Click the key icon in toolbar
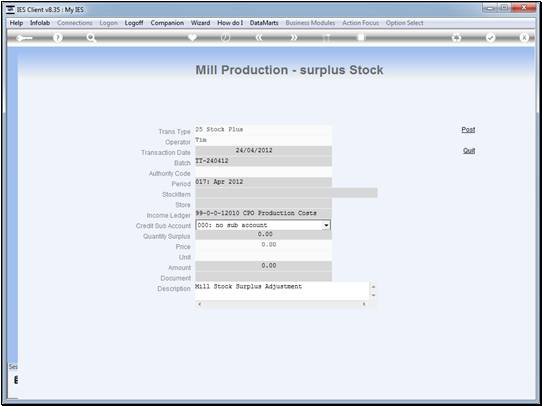 [24, 38]
